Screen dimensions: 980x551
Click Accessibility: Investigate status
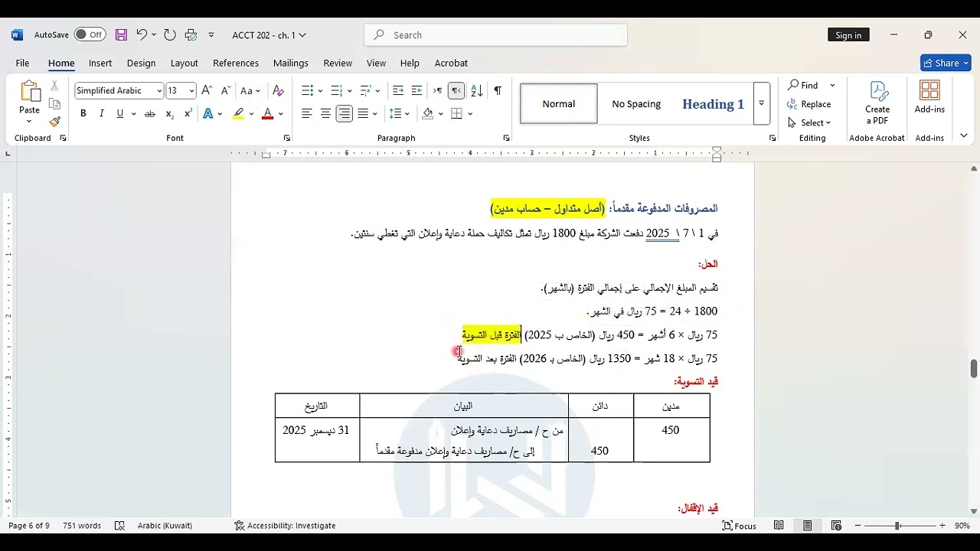pos(285,526)
